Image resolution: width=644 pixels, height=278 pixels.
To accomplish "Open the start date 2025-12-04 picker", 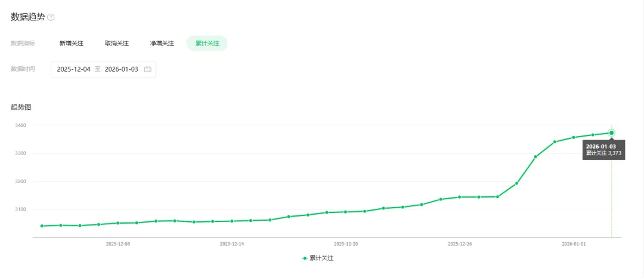I will click(x=73, y=69).
